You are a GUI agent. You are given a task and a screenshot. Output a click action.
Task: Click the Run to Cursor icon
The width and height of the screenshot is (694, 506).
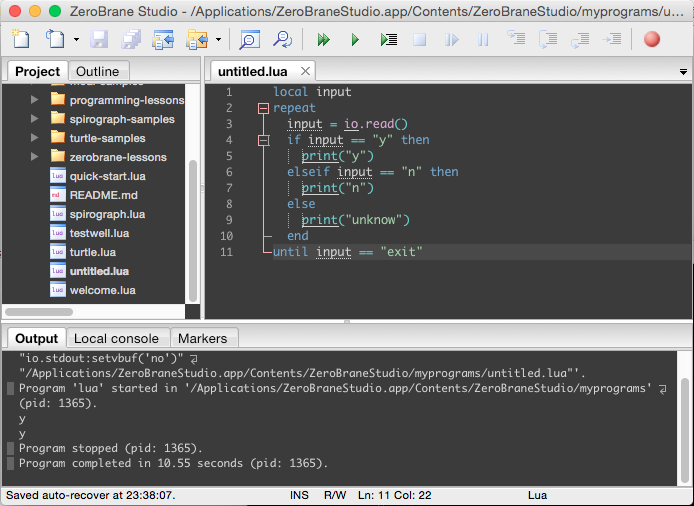pyautogui.click(x=612, y=39)
